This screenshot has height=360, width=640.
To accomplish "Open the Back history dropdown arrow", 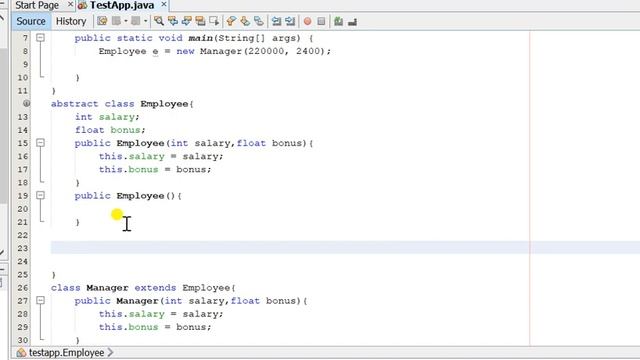I will (x=126, y=21).
